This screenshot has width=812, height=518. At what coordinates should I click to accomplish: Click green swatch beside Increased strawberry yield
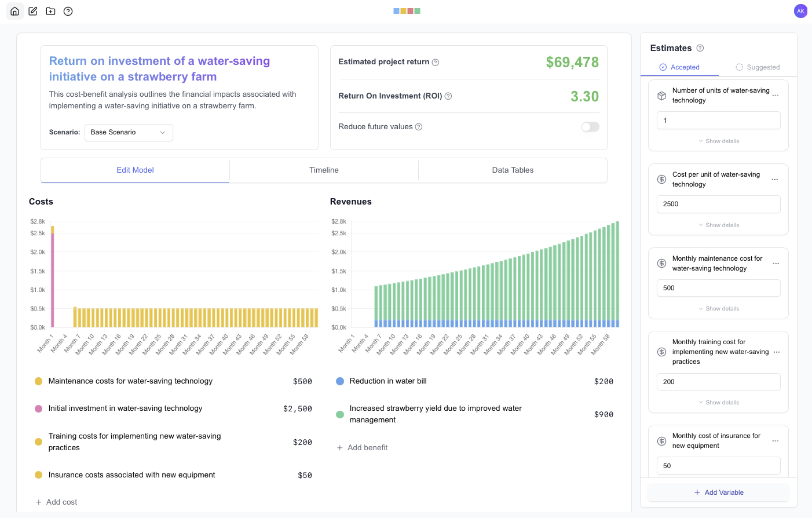click(x=340, y=414)
